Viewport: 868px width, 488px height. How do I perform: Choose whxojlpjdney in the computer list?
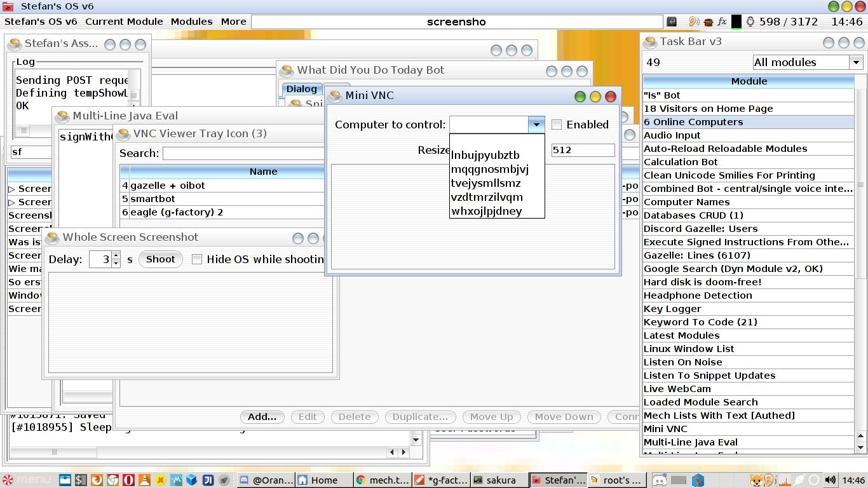click(486, 211)
